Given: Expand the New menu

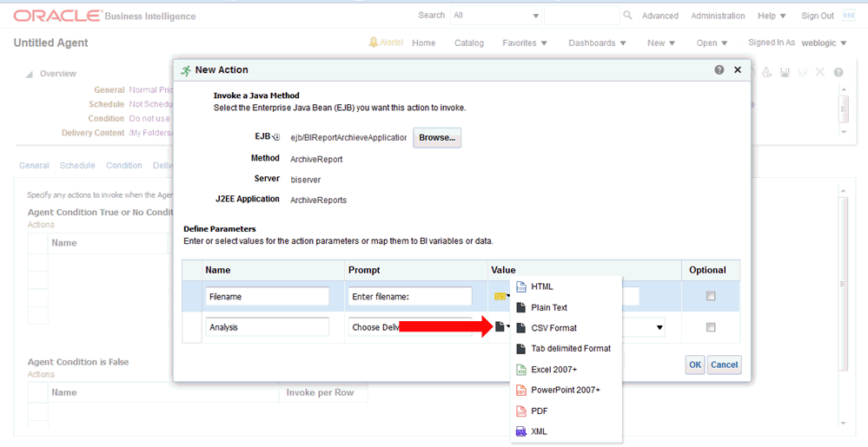Looking at the screenshot, I should [661, 43].
